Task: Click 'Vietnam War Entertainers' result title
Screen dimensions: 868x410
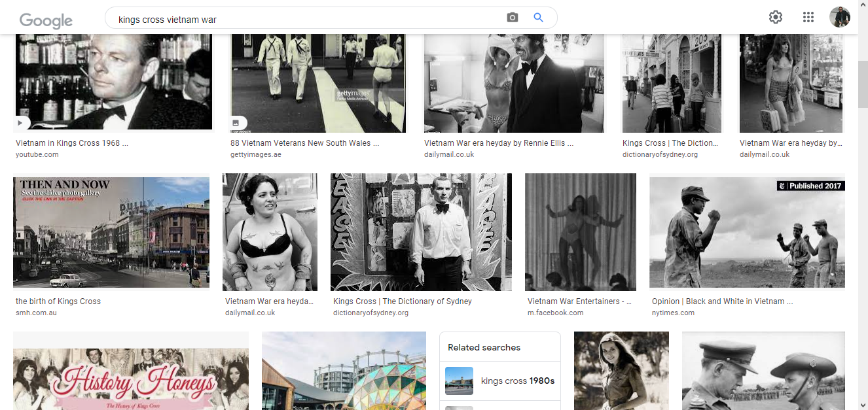Action: [579, 301]
